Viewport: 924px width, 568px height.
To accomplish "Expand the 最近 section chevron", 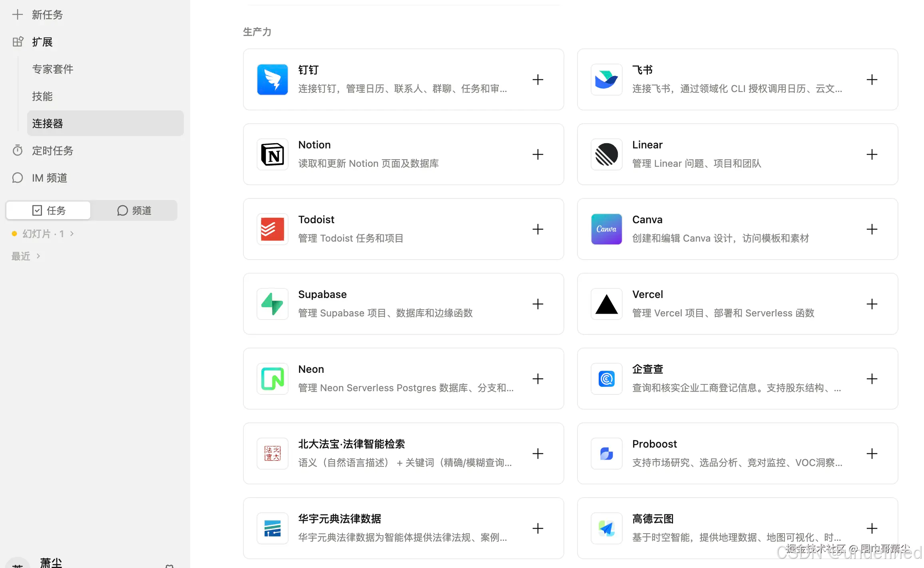I will coord(38,256).
